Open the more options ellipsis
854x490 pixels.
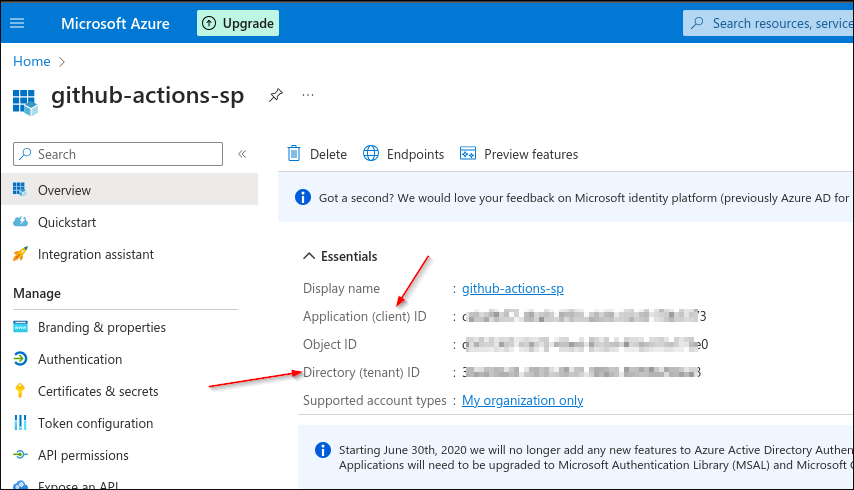308,95
